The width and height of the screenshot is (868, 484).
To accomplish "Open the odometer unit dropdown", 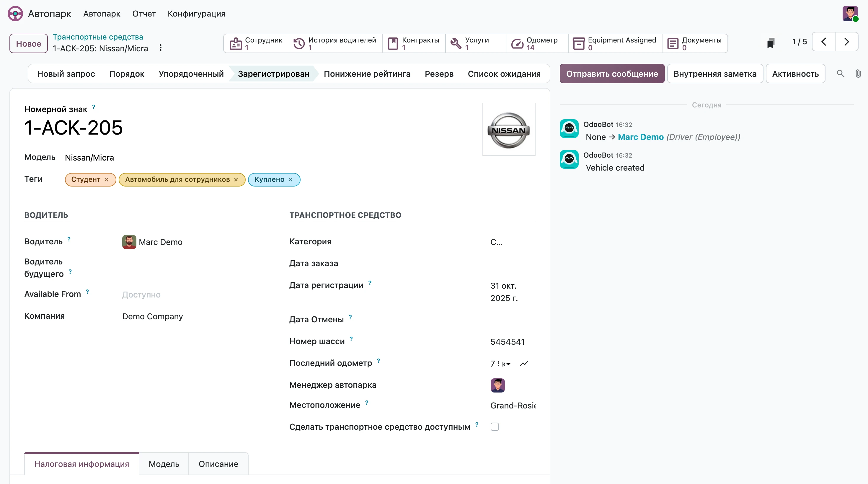I will (x=506, y=364).
